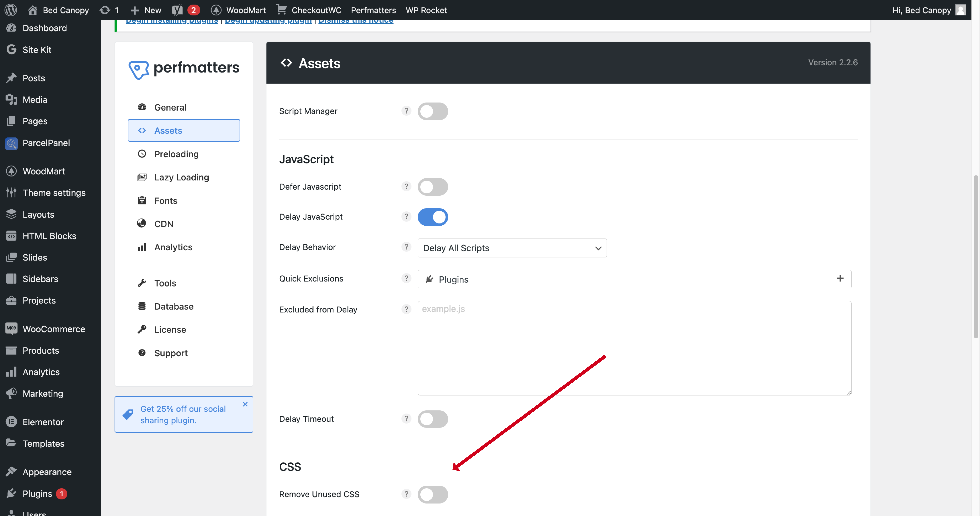
Task: Turn on the Defer Javascript toggle
Action: coord(433,187)
